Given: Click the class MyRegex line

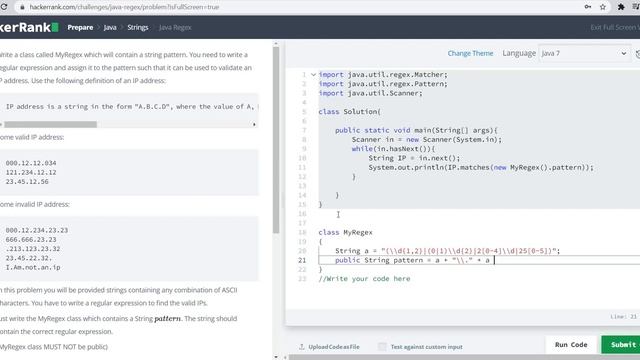Looking at the screenshot, I should [x=345, y=232].
